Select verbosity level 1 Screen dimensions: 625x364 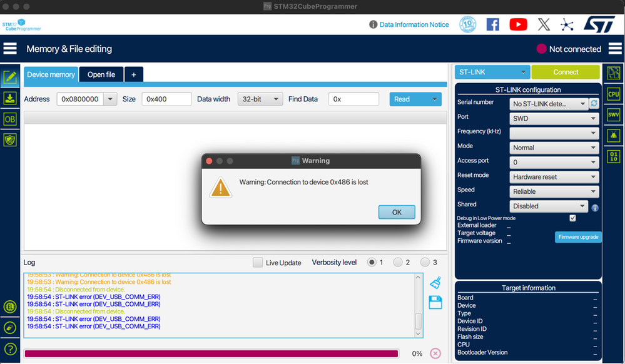click(372, 262)
